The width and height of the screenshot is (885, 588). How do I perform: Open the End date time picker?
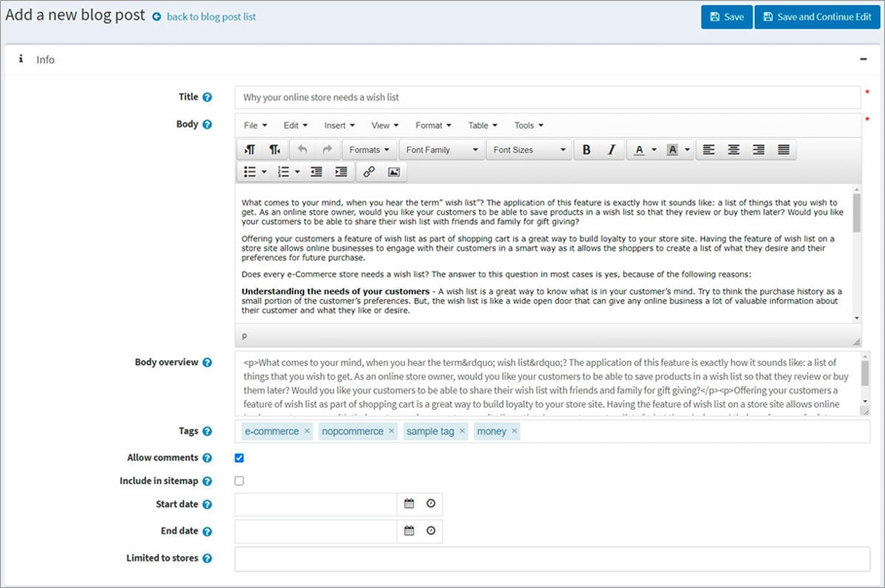[430, 531]
